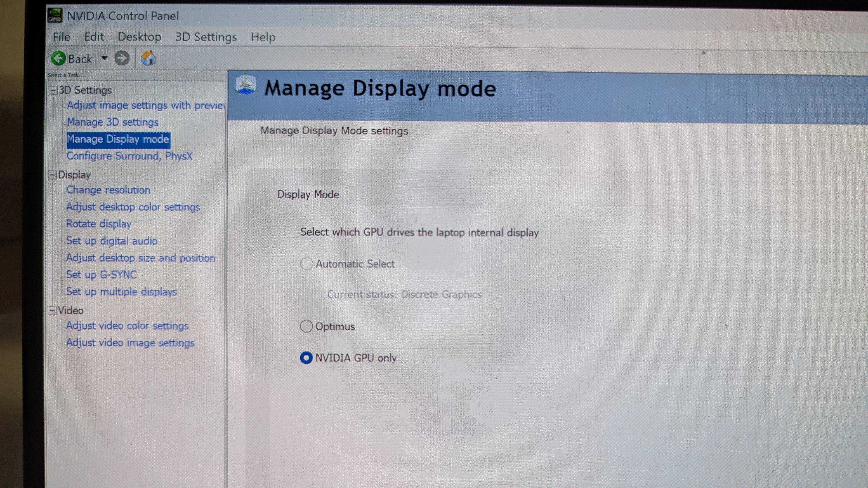Click the green Back arrow icon

pyautogui.click(x=58, y=58)
